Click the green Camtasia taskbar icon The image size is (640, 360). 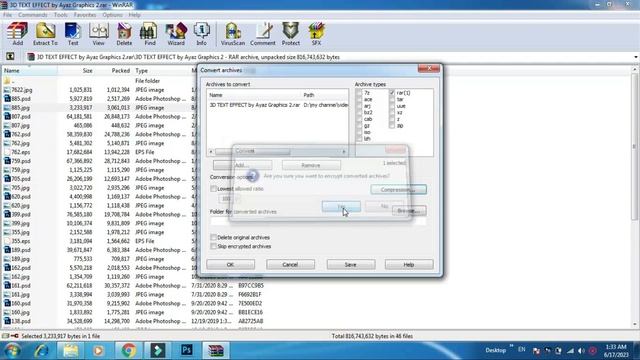158,350
